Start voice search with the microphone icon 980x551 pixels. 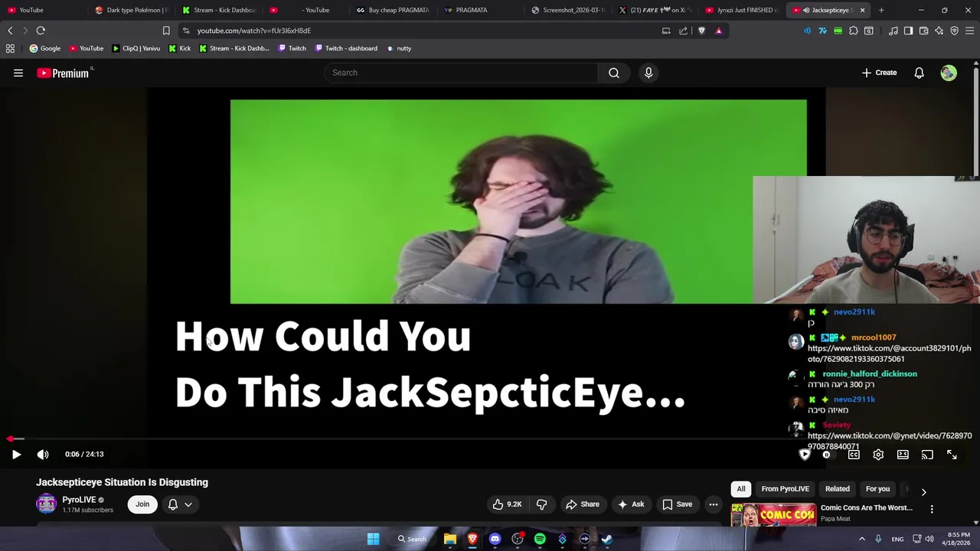click(648, 73)
